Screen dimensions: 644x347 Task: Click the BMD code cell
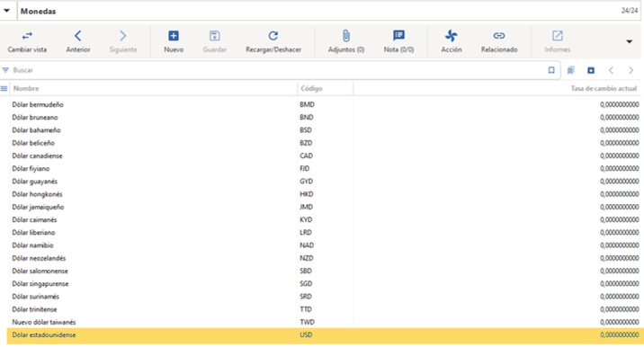pyautogui.click(x=307, y=104)
